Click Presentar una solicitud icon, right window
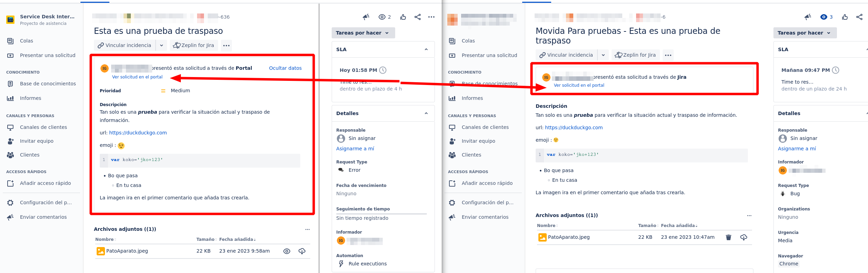Screen dimensions: 868x273 point(452,55)
